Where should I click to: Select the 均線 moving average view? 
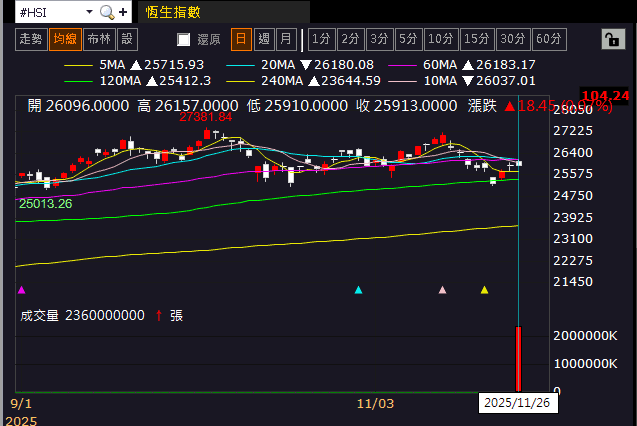coord(65,39)
